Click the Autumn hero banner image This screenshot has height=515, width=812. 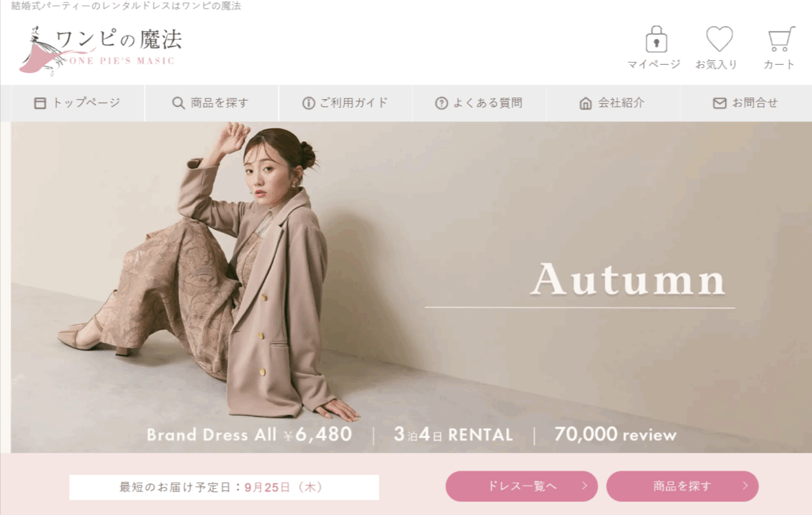click(412, 288)
